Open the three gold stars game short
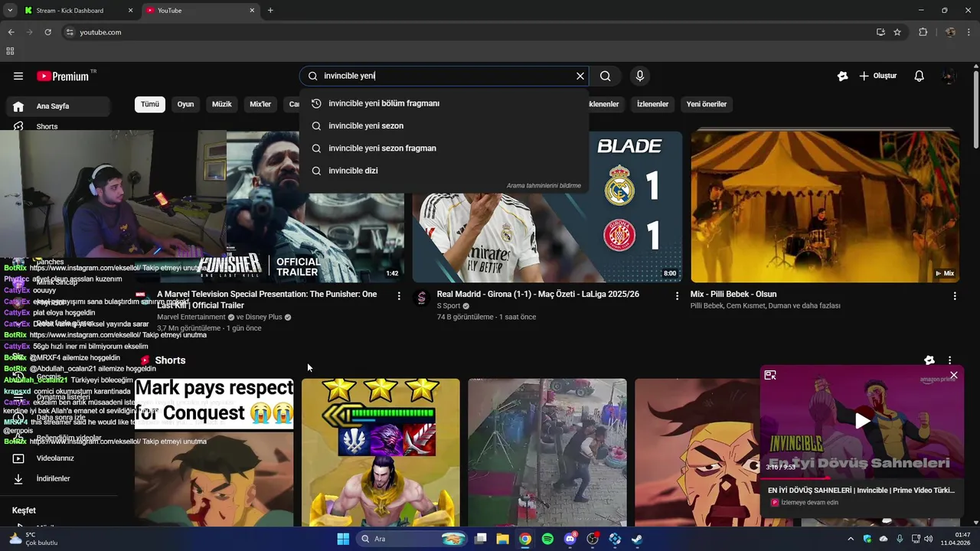The image size is (980, 551). pyautogui.click(x=381, y=452)
